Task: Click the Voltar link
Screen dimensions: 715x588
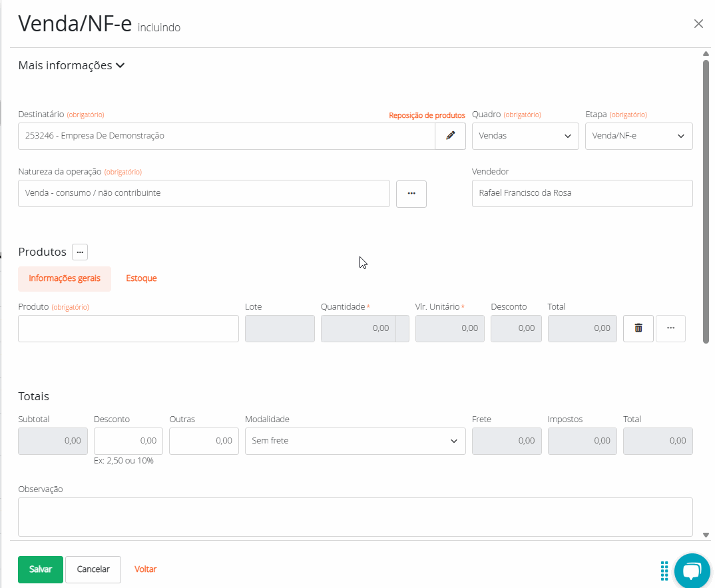Action: pyautogui.click(x=145, y=569)
